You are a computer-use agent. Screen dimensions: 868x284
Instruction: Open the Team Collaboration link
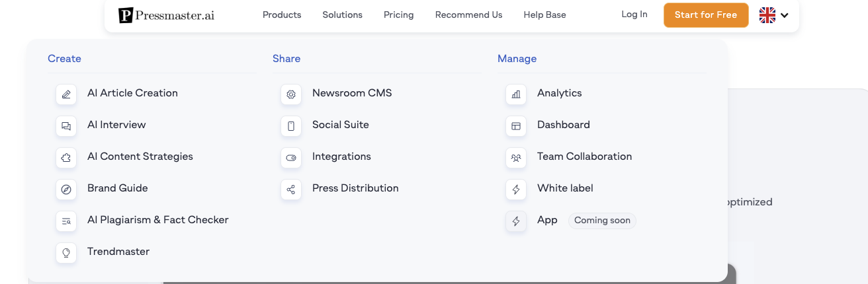click(585, 157)
